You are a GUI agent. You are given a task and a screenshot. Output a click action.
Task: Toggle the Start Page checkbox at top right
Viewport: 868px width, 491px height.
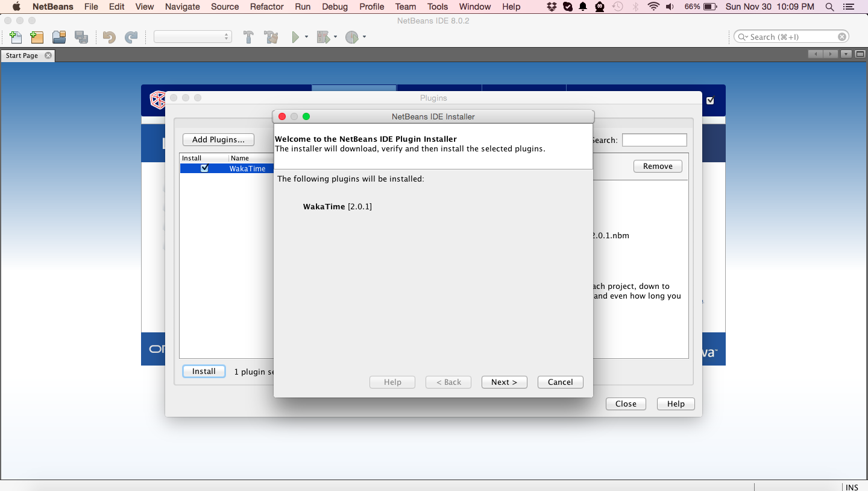[710, 101]
